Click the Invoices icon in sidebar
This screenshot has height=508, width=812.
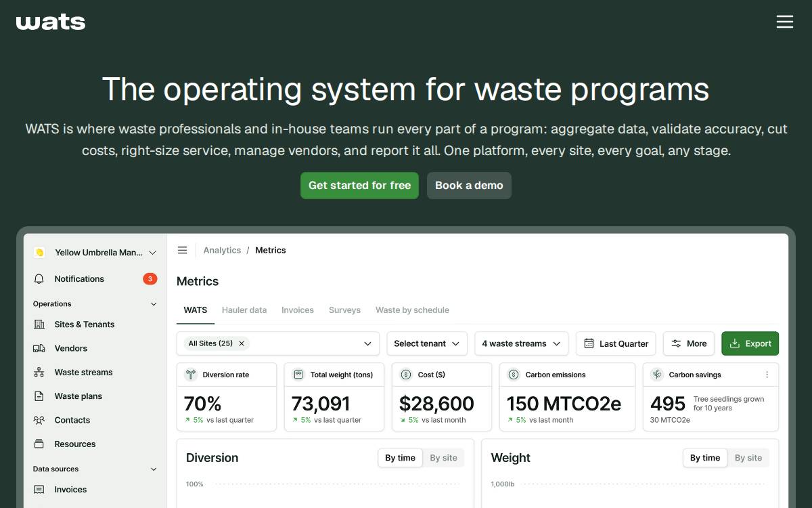point(39,490)
